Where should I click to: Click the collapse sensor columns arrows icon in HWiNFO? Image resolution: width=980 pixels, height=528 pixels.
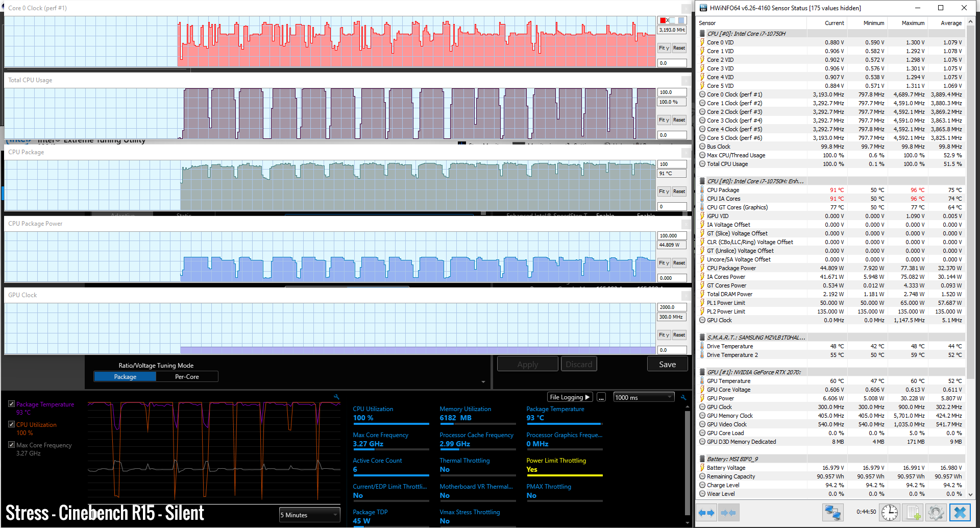coord(729,513)
